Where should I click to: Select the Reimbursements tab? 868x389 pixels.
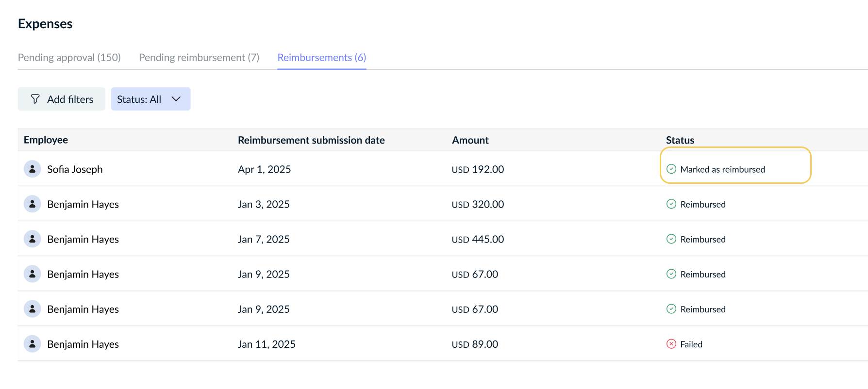point(321,58)
